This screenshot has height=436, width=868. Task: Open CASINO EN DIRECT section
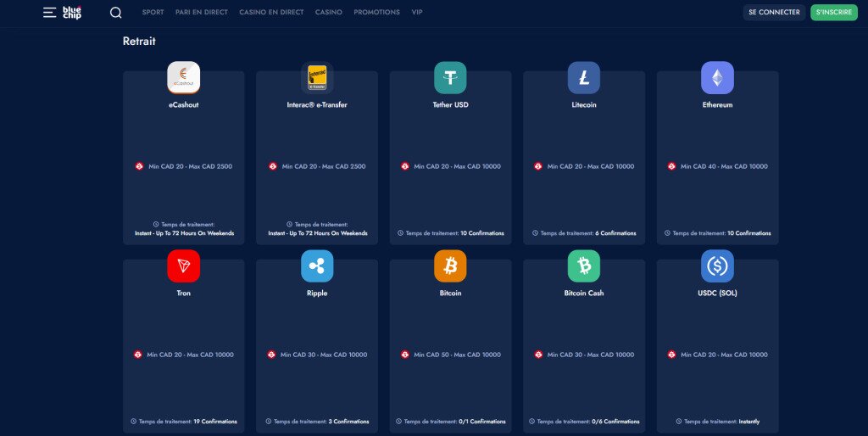click(x=271, y=12)
